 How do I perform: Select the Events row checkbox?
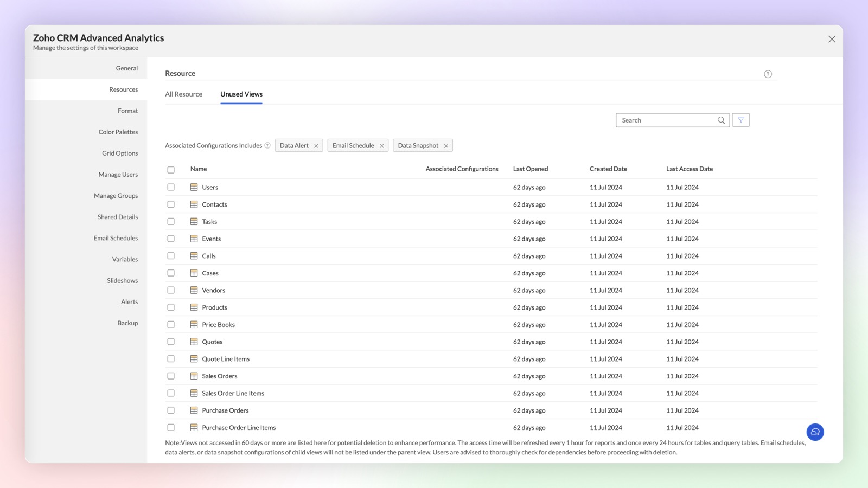[171, 239]
